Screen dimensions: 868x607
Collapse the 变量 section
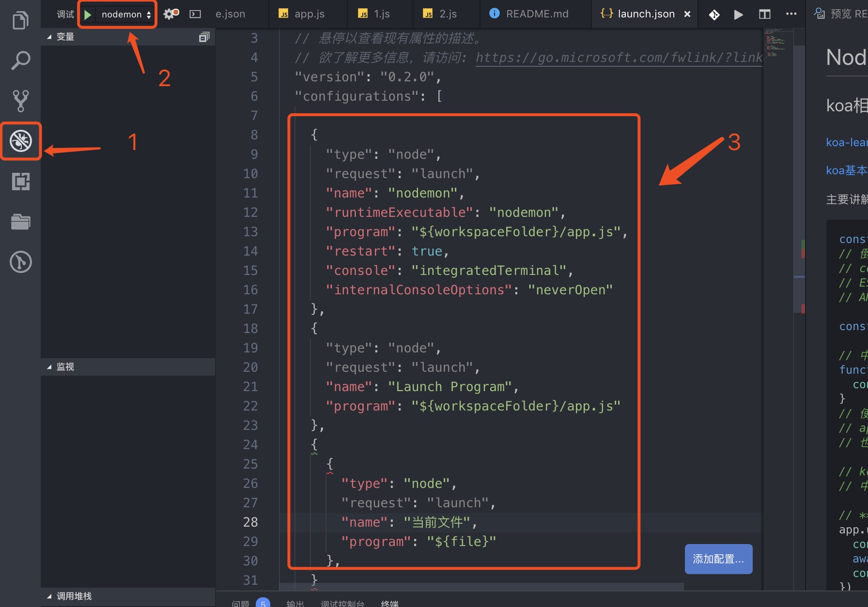(x=128, y=37)
